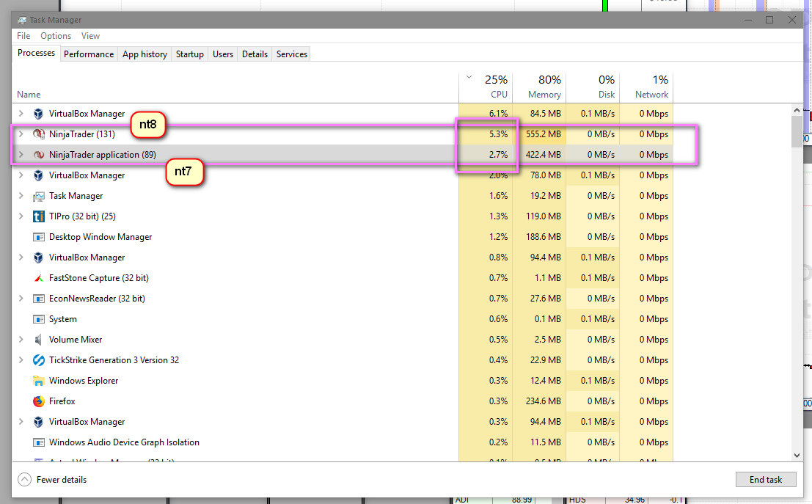This screenshot has width=812, height=504.
Task: Click the End task button
Action: point(765,480)
